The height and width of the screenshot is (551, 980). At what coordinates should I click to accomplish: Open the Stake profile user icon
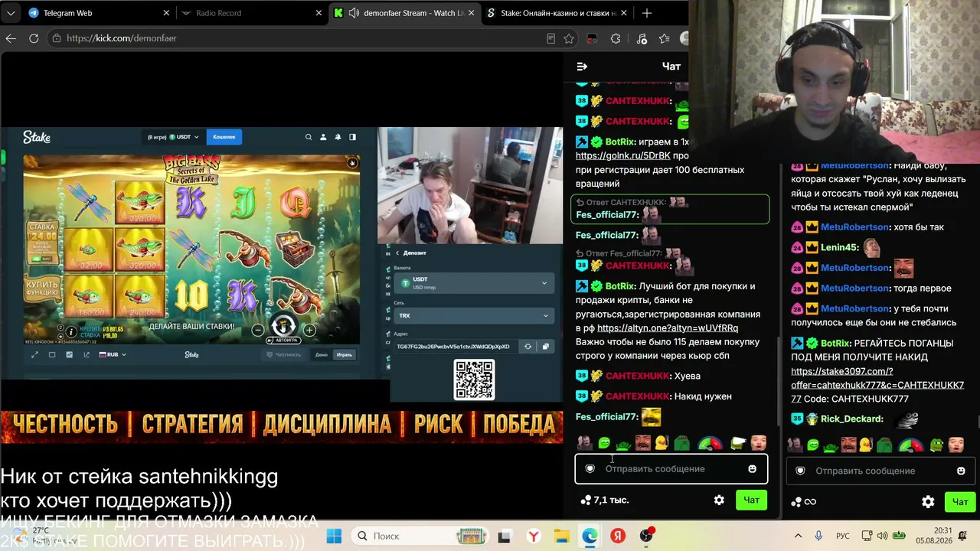pos(323,137)
